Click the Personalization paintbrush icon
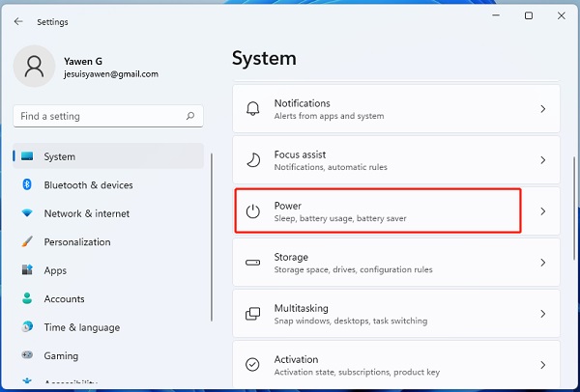 pyautogui.click(x=27, y=241)
